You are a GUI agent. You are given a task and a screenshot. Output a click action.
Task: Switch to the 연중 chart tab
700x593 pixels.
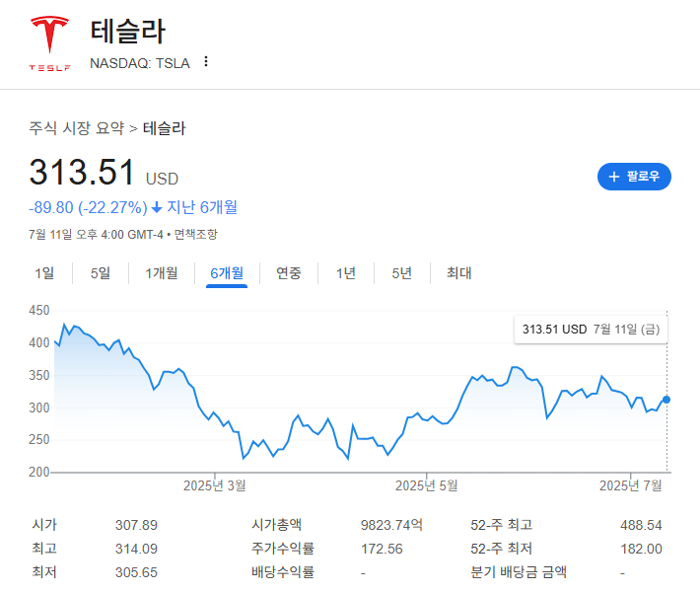[289, 273]
